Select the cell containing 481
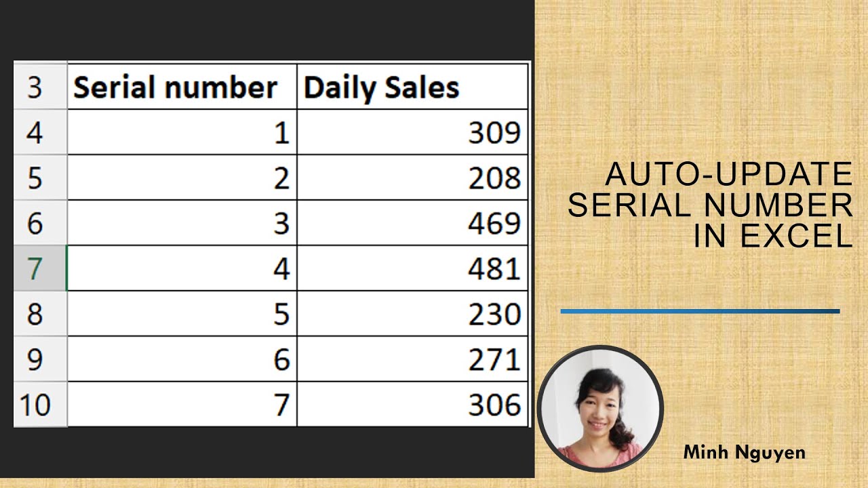This screenshot has height=488, width=868. 412,268
